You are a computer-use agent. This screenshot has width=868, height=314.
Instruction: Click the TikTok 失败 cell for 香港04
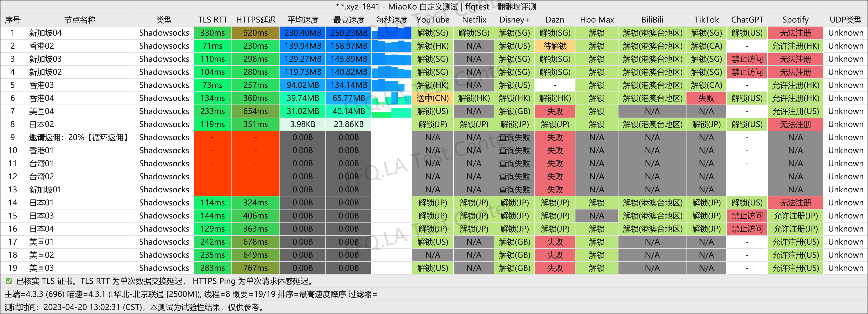click(706, 98)
